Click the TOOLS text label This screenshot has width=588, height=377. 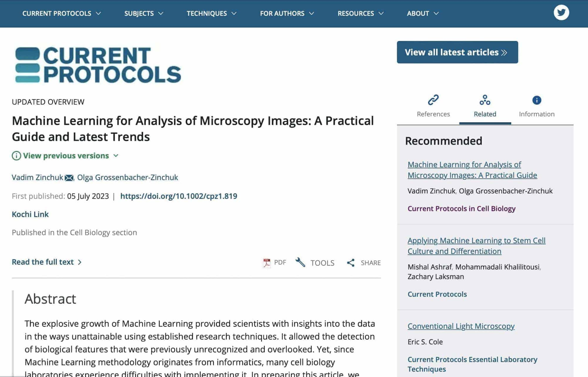tap(322, 263)
